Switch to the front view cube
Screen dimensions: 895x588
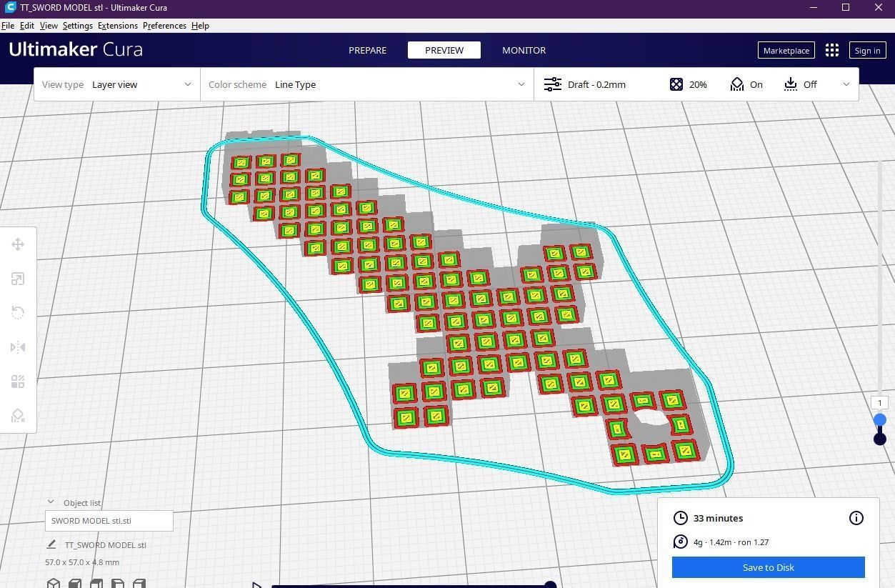point(75,584)
